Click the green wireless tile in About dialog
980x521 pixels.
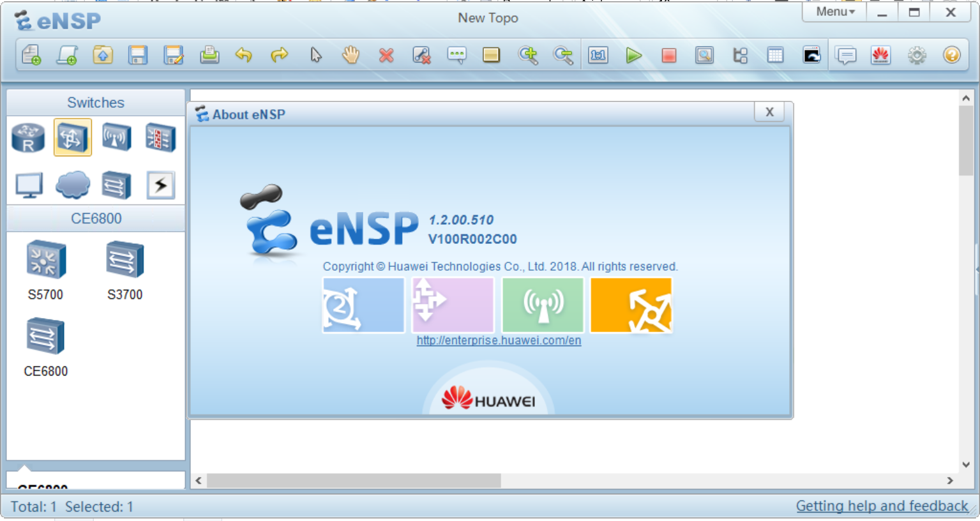point(543,305)
